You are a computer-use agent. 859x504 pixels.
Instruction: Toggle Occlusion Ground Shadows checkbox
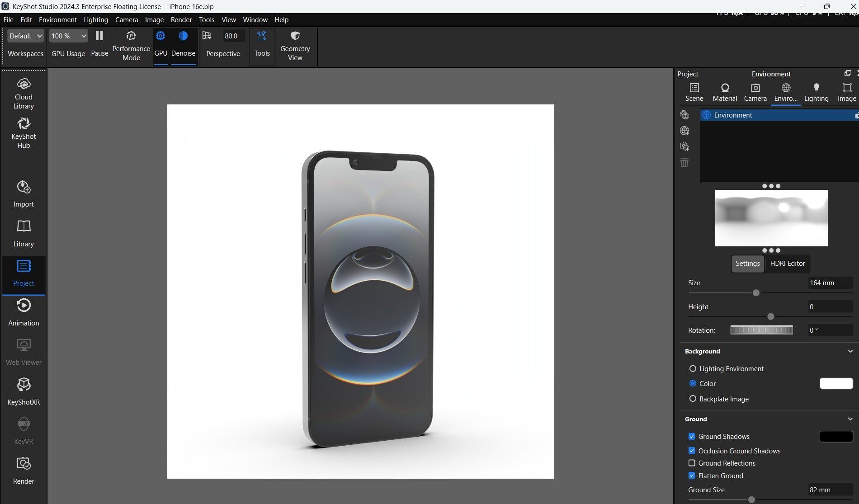(692, 451)
